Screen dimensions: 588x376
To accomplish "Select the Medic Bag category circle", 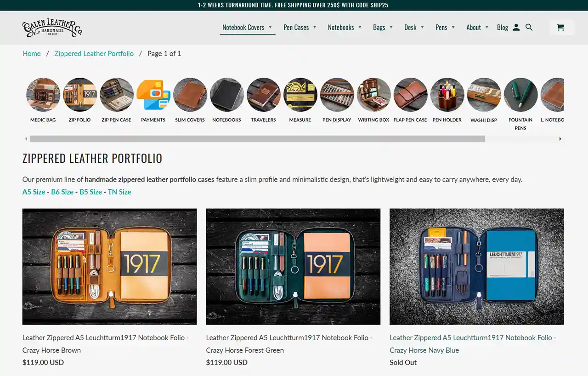I will tap(43, 95).
